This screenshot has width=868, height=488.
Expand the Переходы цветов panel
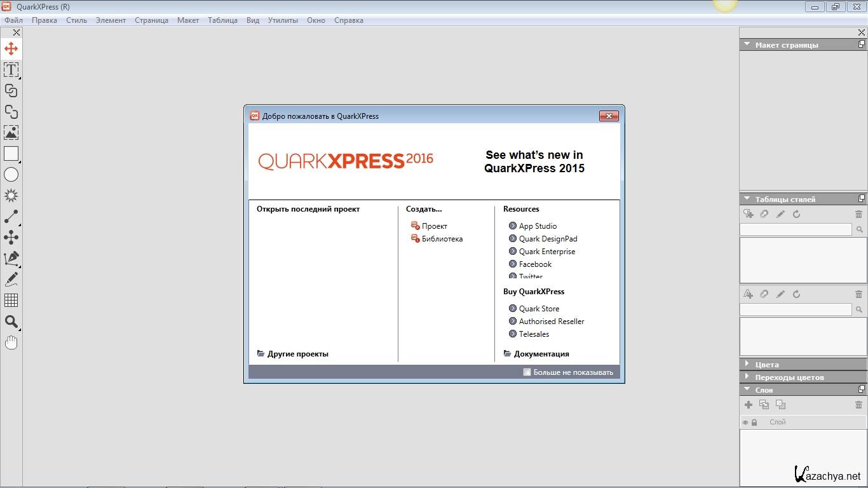[x=747, y=377]
